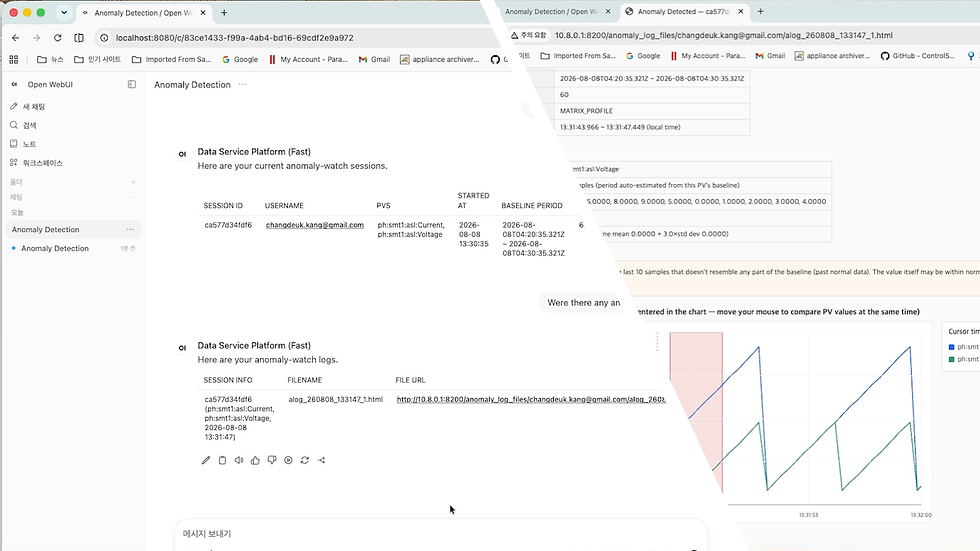The width and height of the screenshot is (980, 551).
Task: Close the Anomaly Detection tab in left window
Action: (x=202, y=12)
